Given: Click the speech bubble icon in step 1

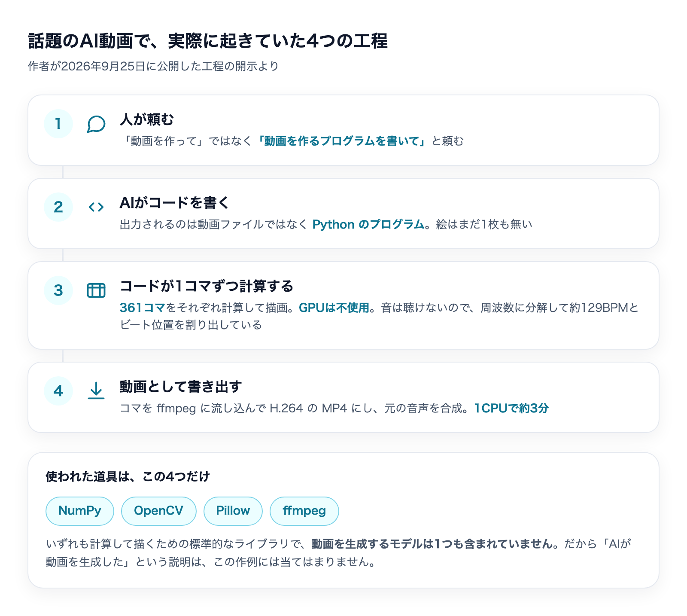Looking at the screenshot, I should pyautogui.click(x=96, y=124).
